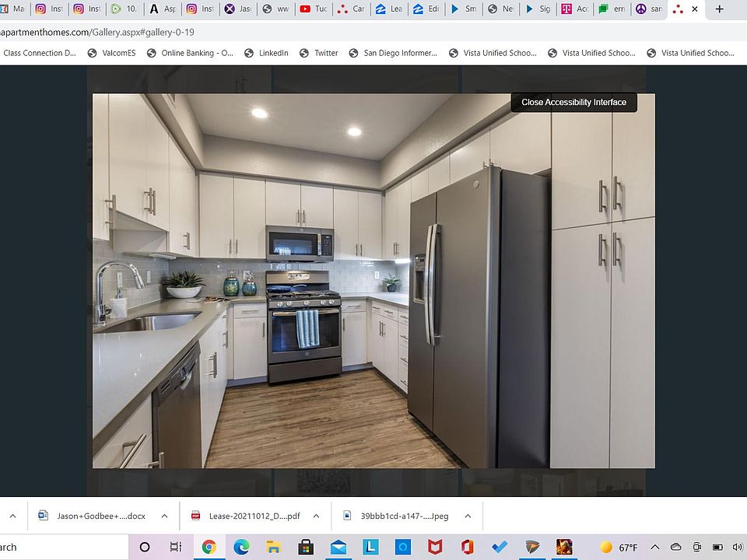Viewport: 747px width, 560px height.
Task: Click the taskbar search box
Action: coord(64,547)
